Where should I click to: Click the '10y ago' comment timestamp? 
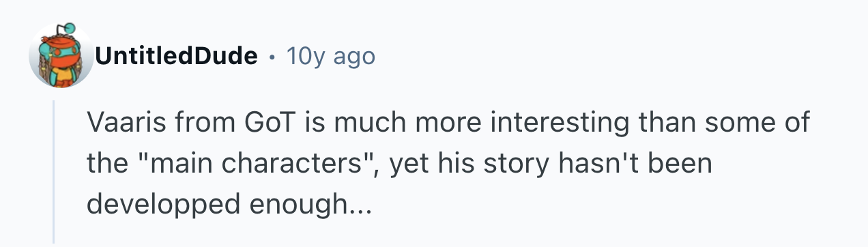tap(331, 57)
